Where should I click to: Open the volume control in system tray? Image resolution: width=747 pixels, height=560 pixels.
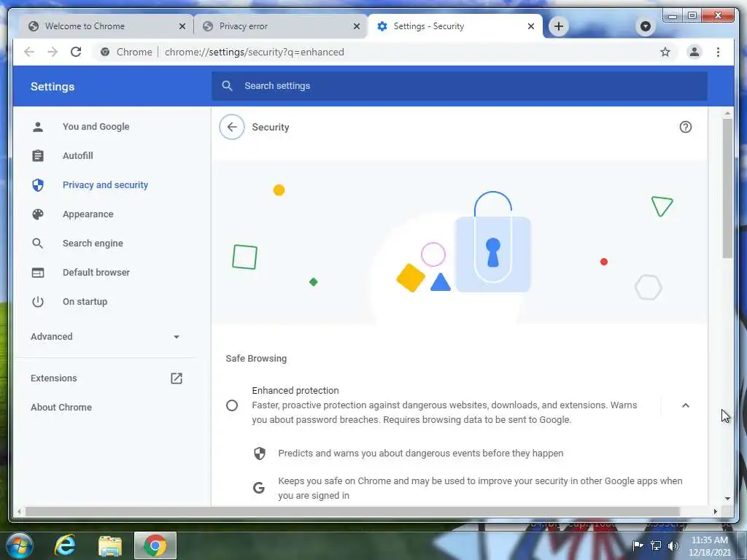tap(673, 545)
